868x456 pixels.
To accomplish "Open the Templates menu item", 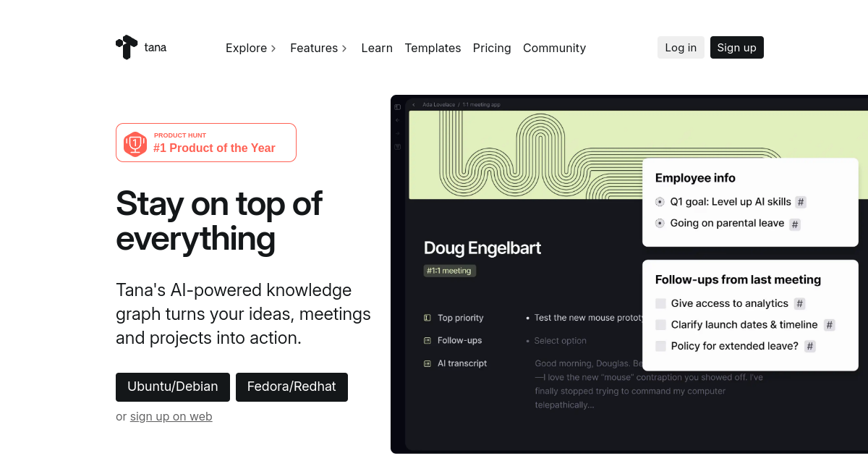I will click(x=433, y=48).
